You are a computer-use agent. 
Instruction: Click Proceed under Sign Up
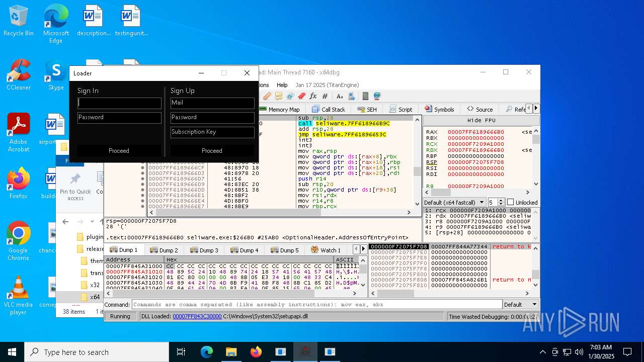click(212, 150)
